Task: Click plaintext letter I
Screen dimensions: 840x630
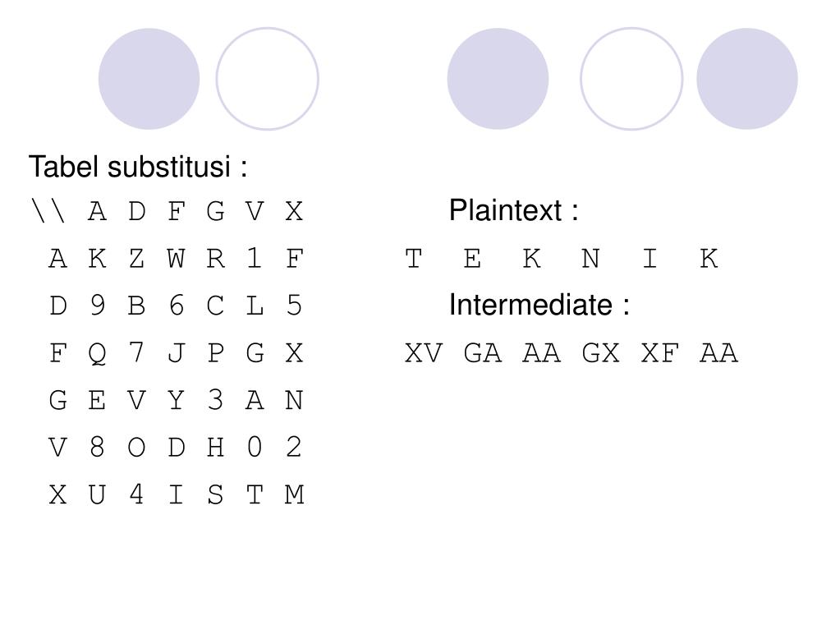Action: point(650,259)
